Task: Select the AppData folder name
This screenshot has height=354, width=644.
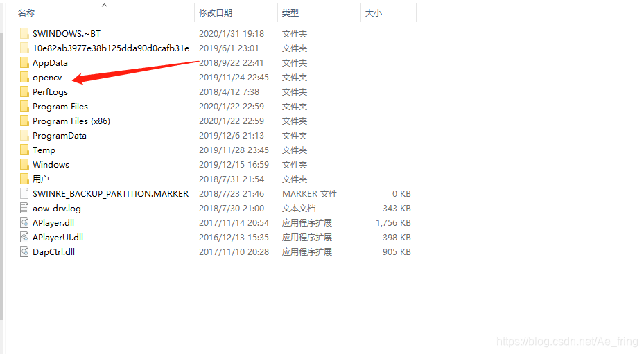Action: click(50, 63)
